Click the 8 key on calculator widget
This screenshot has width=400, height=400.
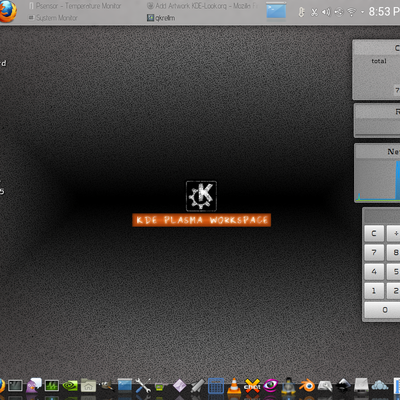[394, 253]
